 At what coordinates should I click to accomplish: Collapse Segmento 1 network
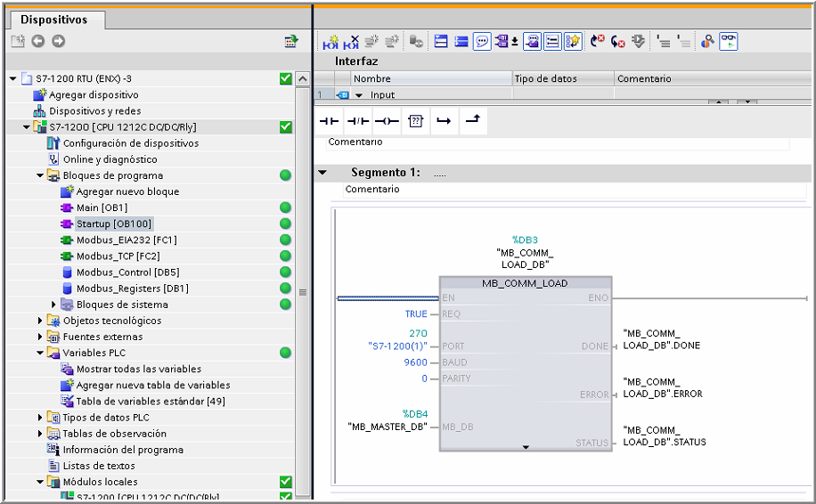tap(322, 173)
